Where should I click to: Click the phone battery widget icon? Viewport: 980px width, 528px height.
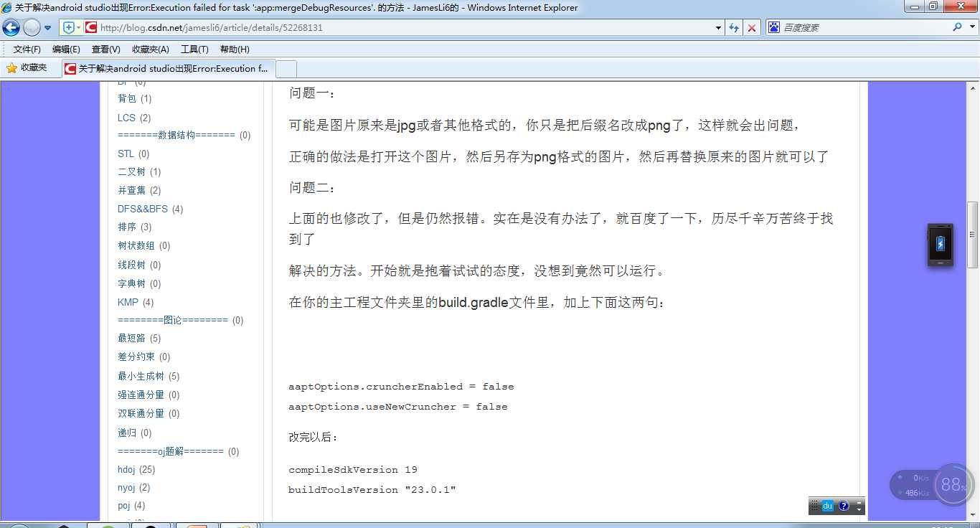tap(941, 245)
